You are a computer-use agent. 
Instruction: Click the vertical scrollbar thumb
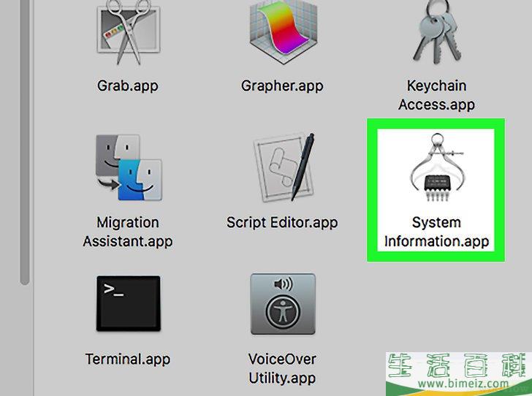[x=24, y=142]
